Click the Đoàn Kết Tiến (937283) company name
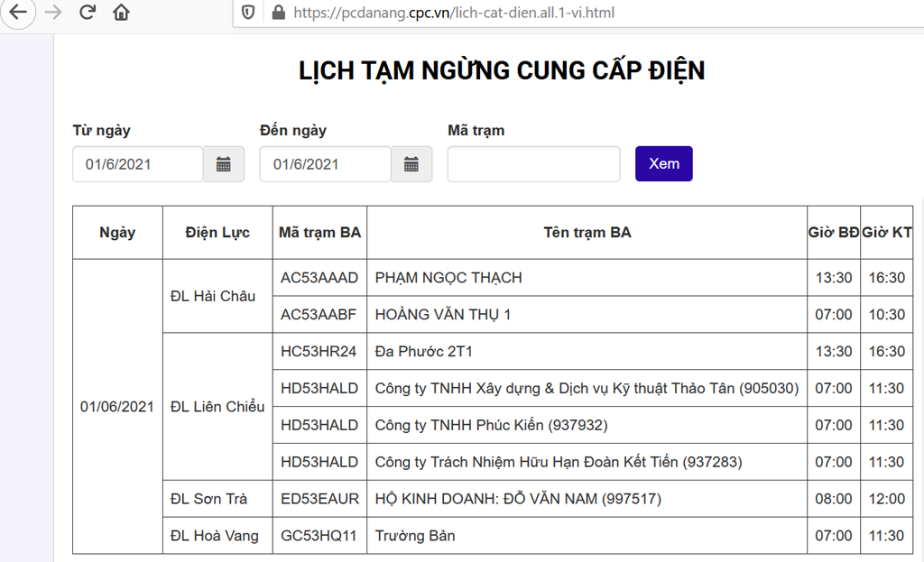 point(559,462)
